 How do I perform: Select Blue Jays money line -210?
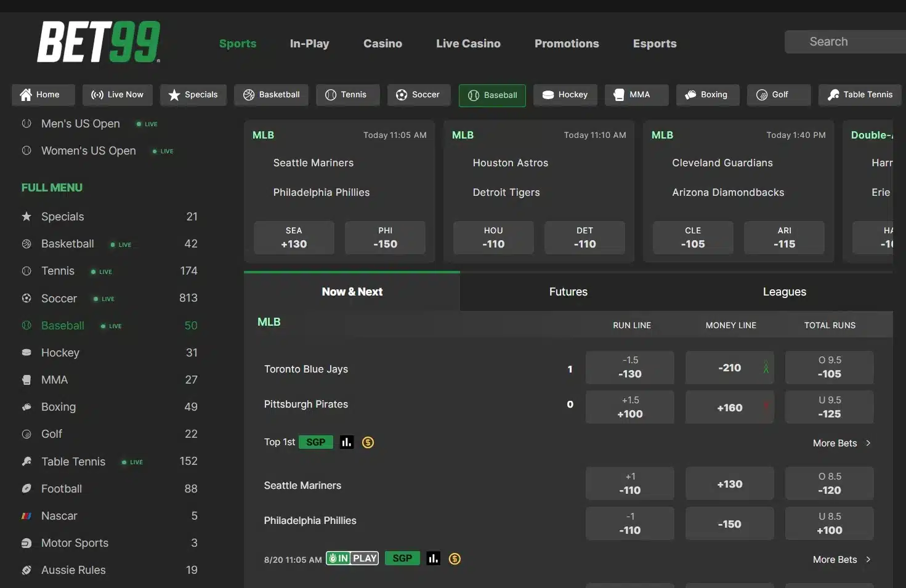click(730, 368)
